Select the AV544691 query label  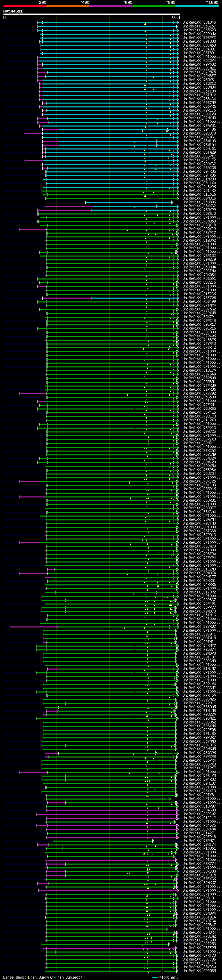coord(13,11)
